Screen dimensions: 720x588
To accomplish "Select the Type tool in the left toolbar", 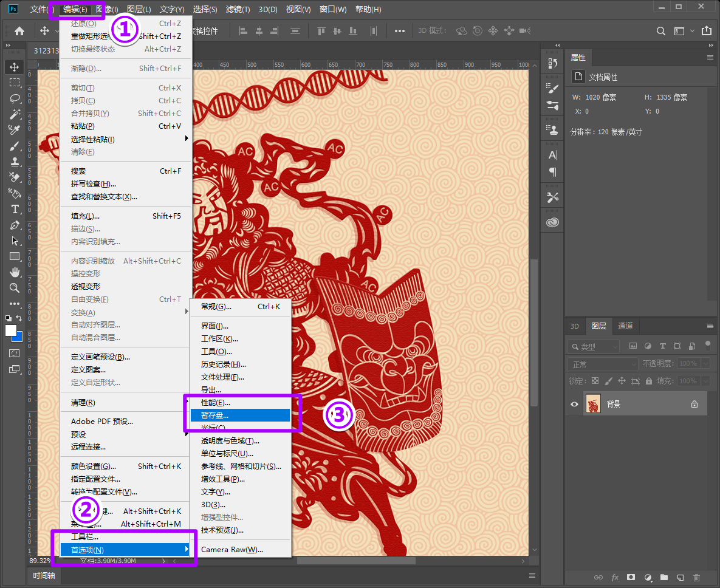I will tap(15, 210).
